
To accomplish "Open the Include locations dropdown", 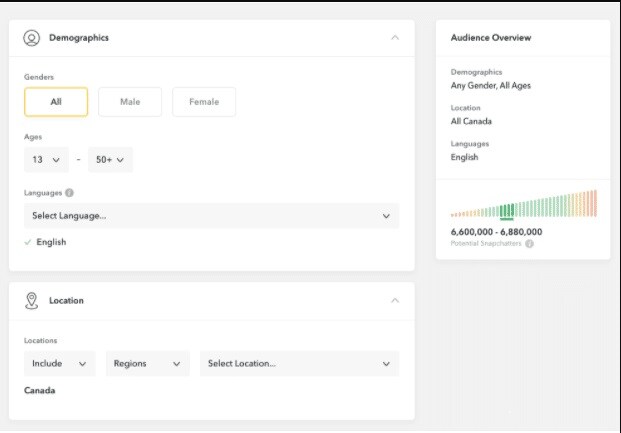I will click(60, 364).
